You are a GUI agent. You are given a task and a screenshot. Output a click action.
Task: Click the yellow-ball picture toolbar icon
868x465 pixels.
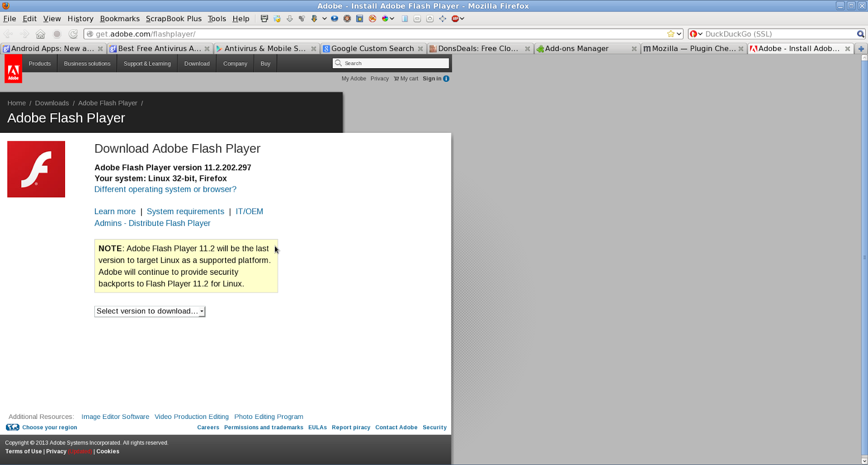point(277,18)
